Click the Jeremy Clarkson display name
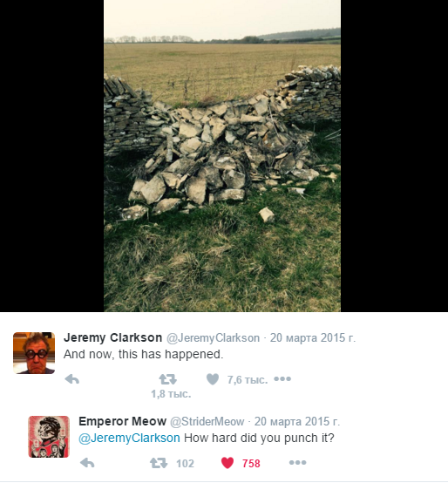Image resolution: width=448 pixels, height=483 pixels. click(x=112, y=337)
